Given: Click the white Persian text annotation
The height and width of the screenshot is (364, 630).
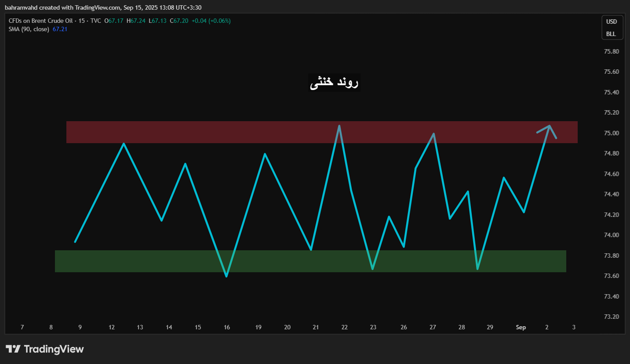Looking at the screenshot, I should click(334, 83).
